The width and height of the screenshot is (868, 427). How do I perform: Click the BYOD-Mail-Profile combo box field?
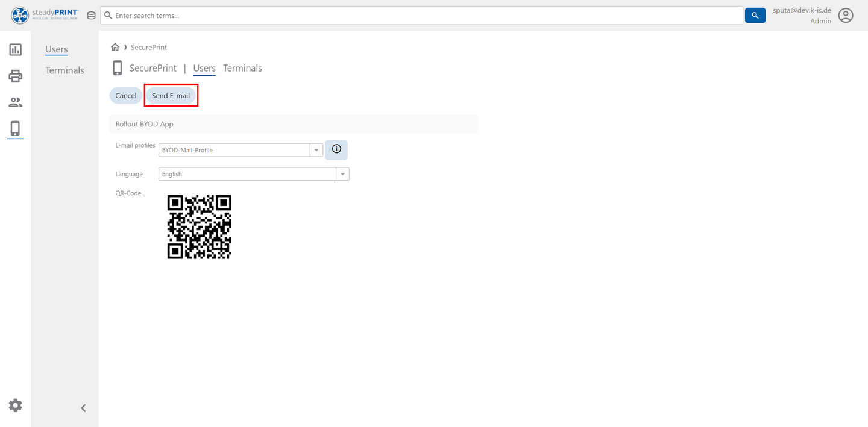[234, 150]
